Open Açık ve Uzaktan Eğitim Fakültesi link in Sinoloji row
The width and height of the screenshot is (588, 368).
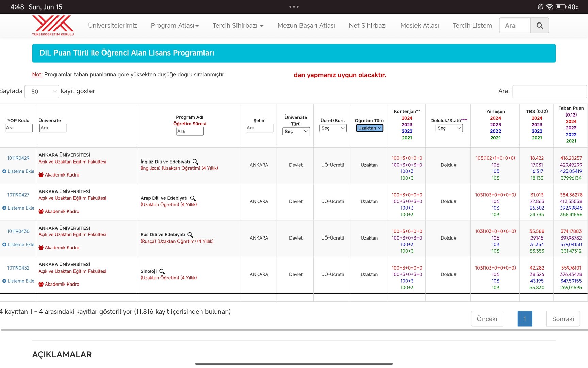click(x=72, y=271)
